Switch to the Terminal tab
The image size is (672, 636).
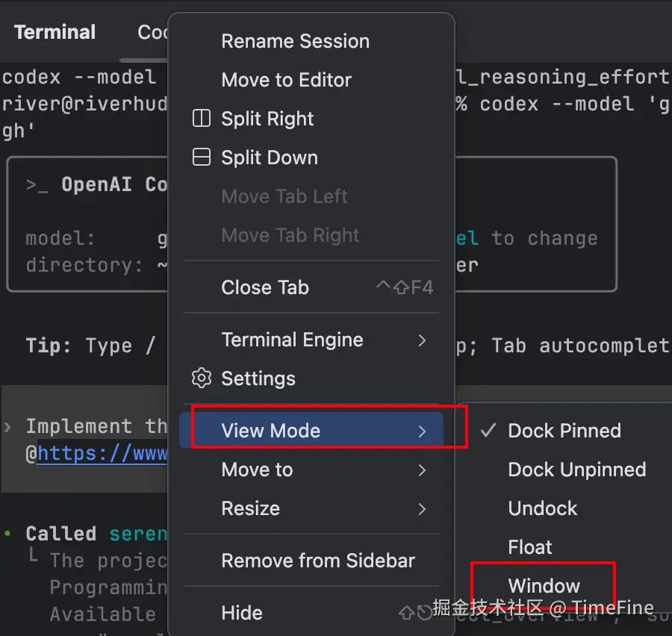pos(55,32)
